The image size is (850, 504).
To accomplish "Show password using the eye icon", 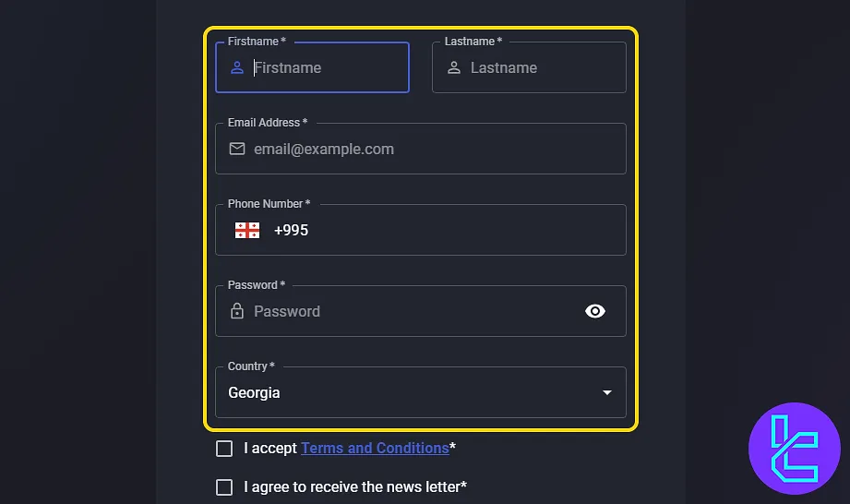I will (595, 311).
